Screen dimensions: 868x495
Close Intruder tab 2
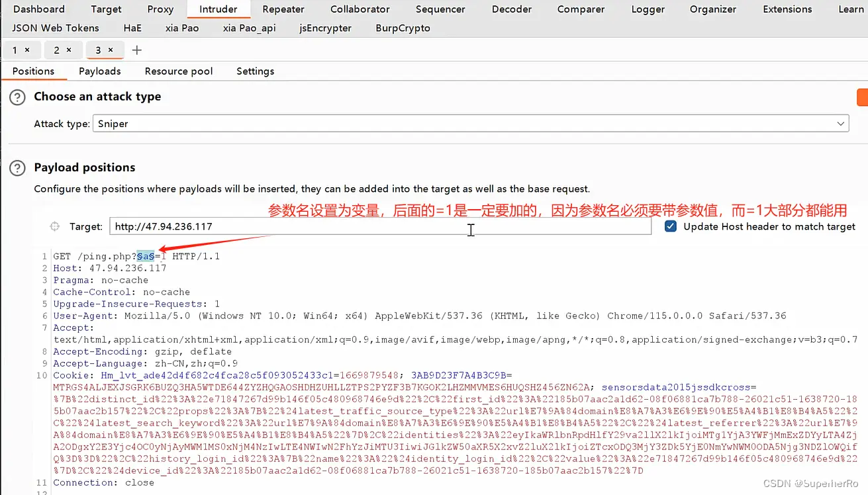(68, 50)
